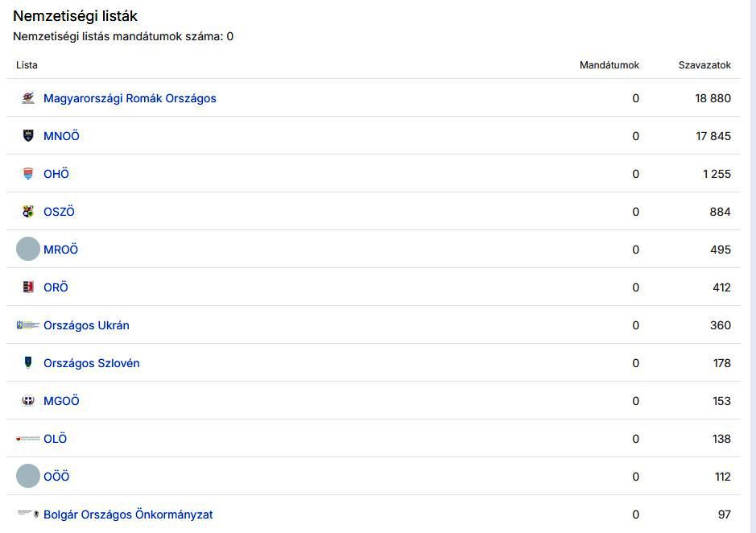Image resolution: width=756 pixels, height=533 pixels.
Task: Open the OSZÖ list link
Action: coord(59,212)
